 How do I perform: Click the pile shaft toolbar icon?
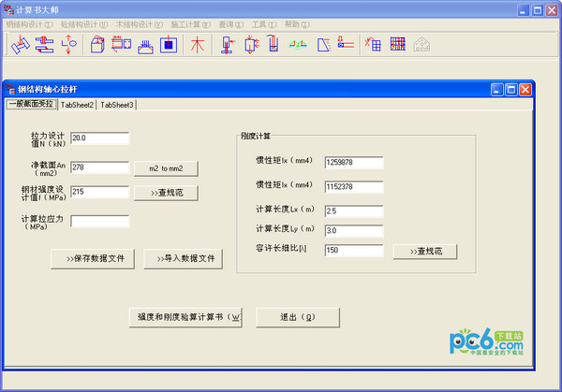274,43
